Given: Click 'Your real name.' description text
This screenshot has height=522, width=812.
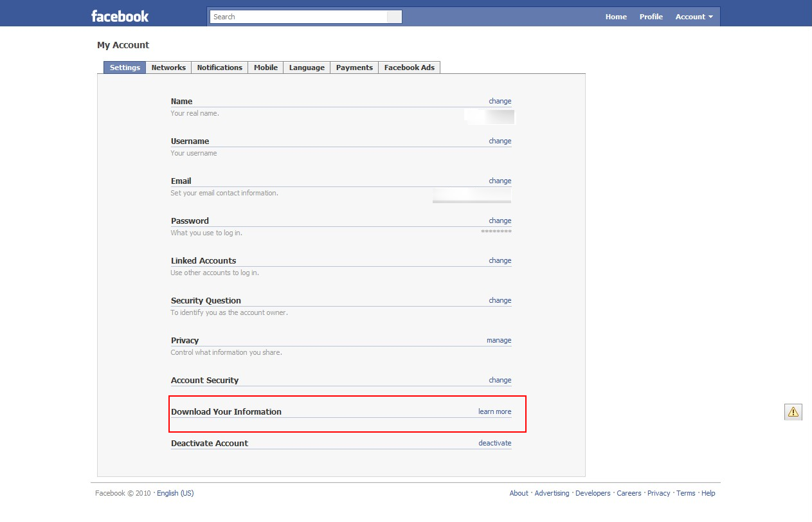Looking at the screenshot, I should (x=195, y=113).
